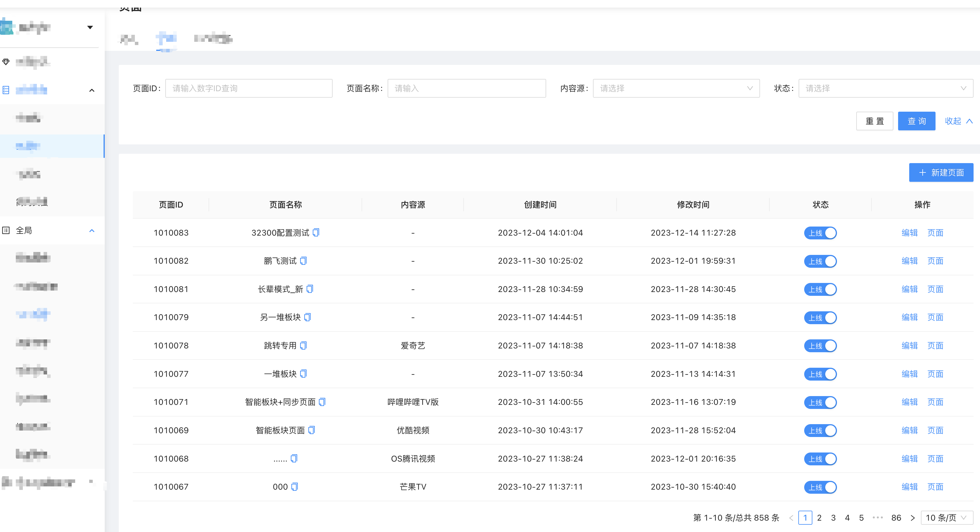Click the 创建时间 column header
This screenshot has width=980, height=532.
[540, 205]
